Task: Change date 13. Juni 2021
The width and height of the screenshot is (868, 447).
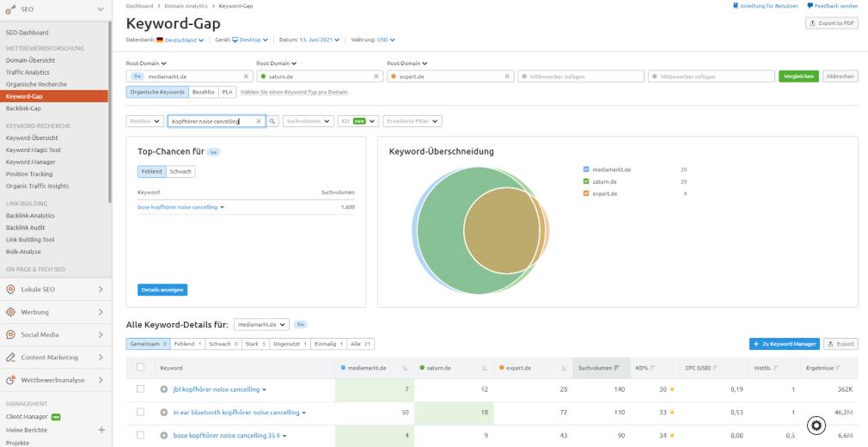Action: [320, 40]
